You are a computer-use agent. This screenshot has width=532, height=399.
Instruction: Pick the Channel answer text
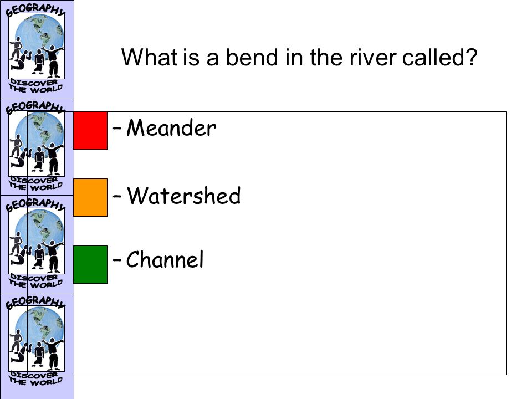(x=165, y=259)
